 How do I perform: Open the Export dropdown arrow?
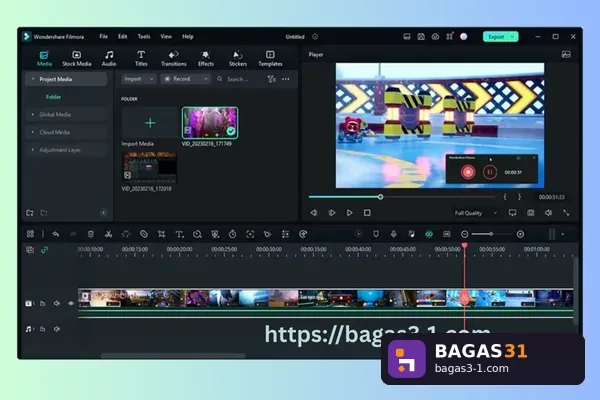coord(512,37)
